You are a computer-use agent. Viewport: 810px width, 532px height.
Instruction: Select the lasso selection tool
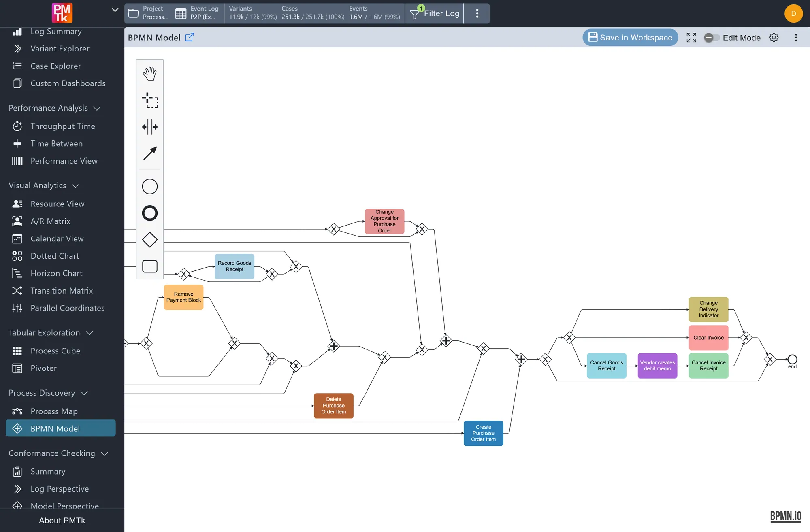pyautogui.click(x=150, y=100)
